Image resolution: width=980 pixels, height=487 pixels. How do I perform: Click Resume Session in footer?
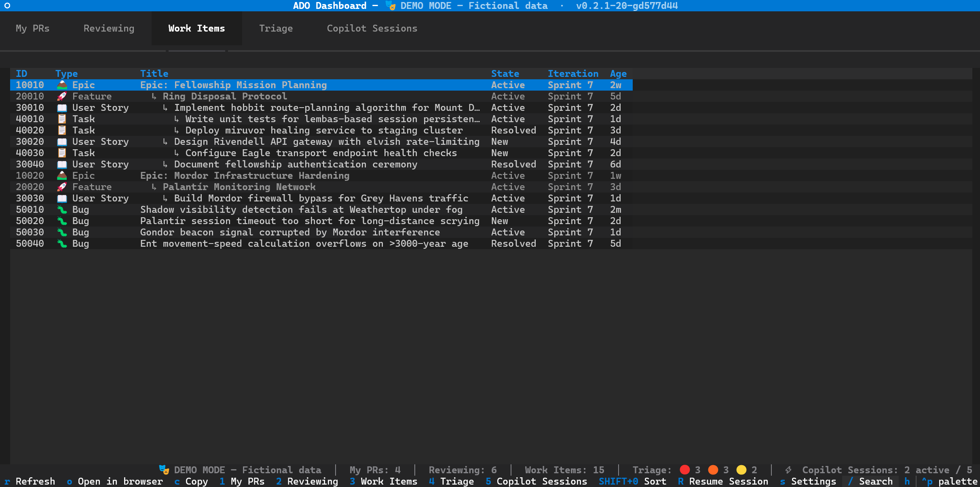[x=723, y=481]
